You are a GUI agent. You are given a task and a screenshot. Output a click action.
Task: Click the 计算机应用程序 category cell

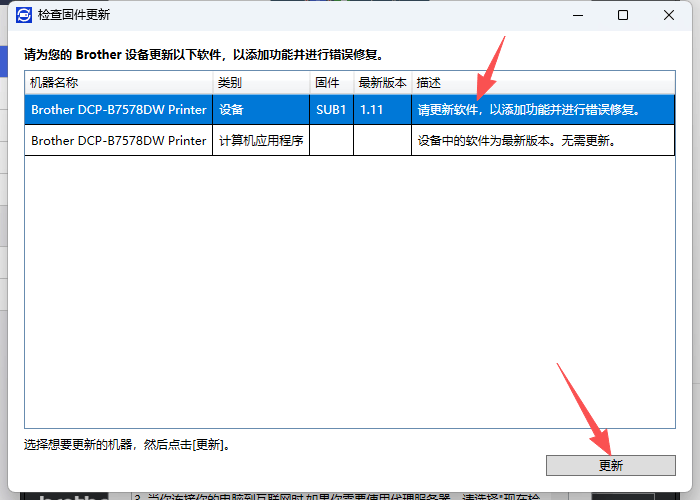pyautogui.click(x=260, y=140)
